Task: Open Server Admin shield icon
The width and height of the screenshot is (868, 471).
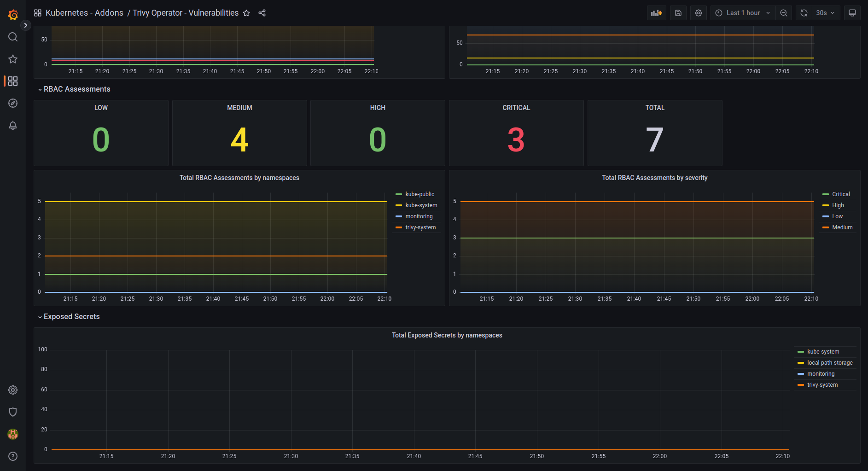Action: click(x=13, y=412)
